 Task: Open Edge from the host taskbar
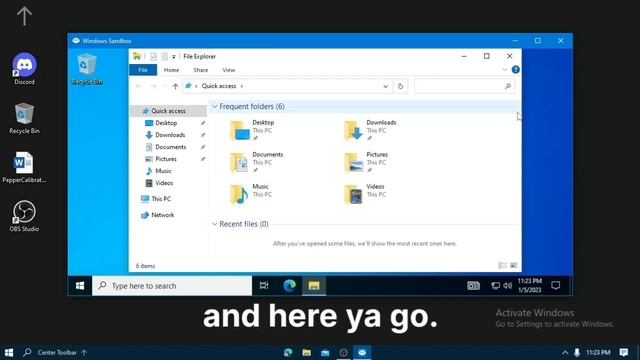pos(288,353)
